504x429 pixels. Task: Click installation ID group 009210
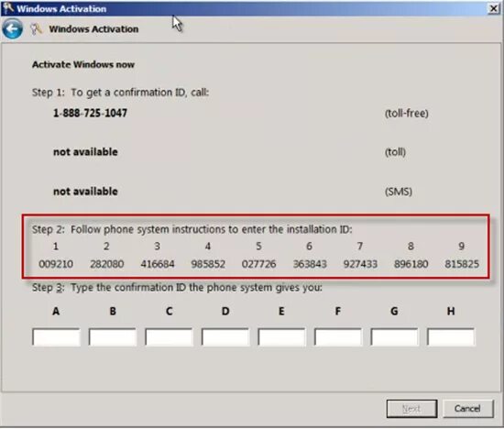coord(56,264)
